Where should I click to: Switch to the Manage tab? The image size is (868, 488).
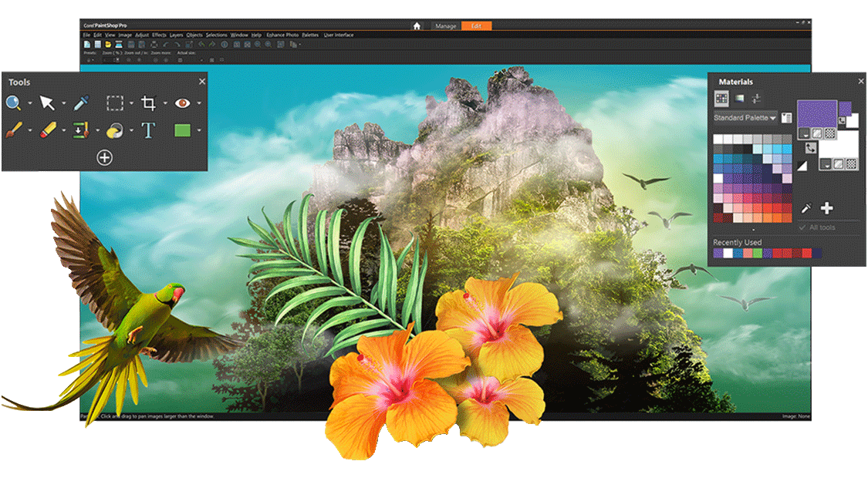click(446, 25)
